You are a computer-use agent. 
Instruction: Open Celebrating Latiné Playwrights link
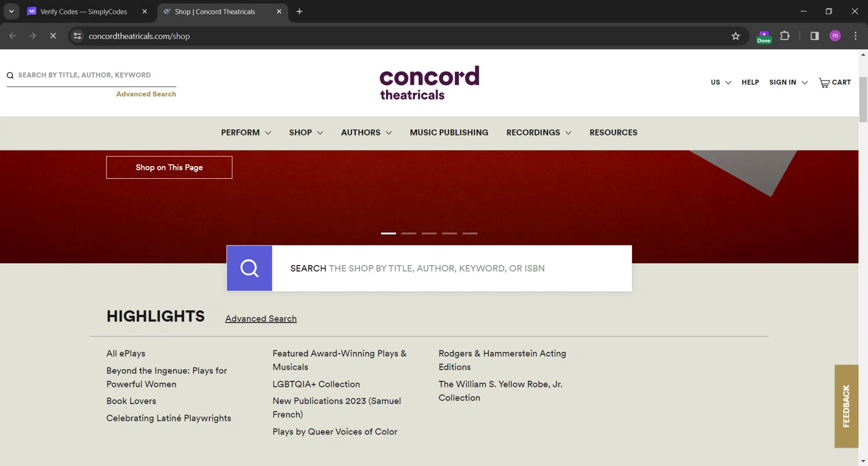coord(168,418)
